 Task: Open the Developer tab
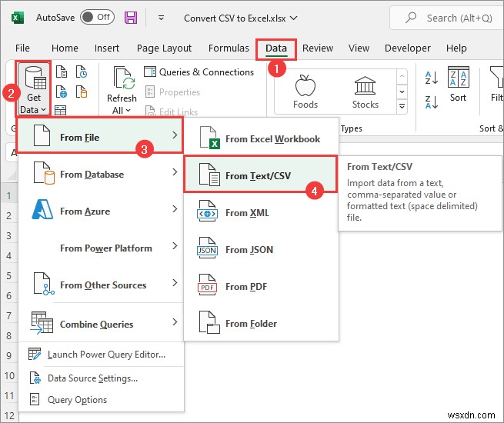408,48
